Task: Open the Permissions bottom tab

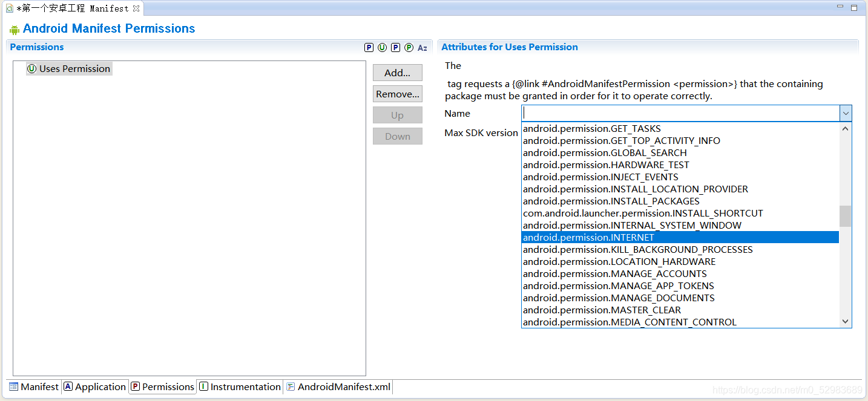Action: (x=163, y=386)
